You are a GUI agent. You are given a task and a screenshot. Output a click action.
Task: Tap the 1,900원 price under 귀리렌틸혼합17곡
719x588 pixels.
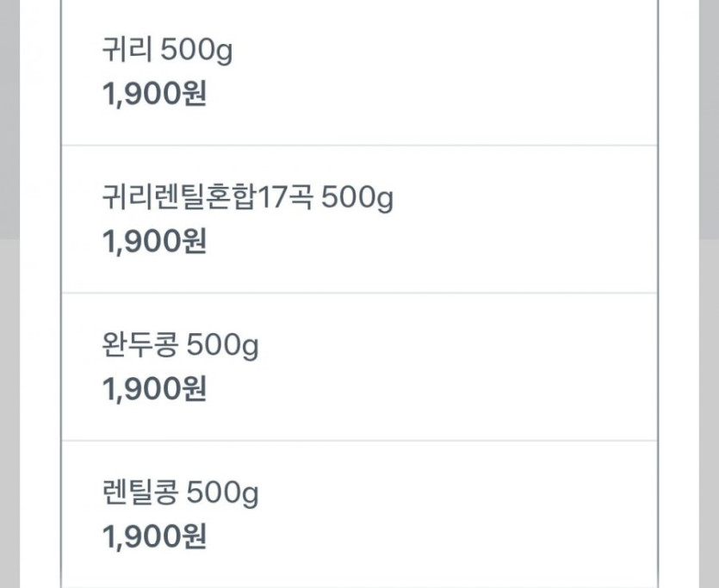[x=154, y=242]
